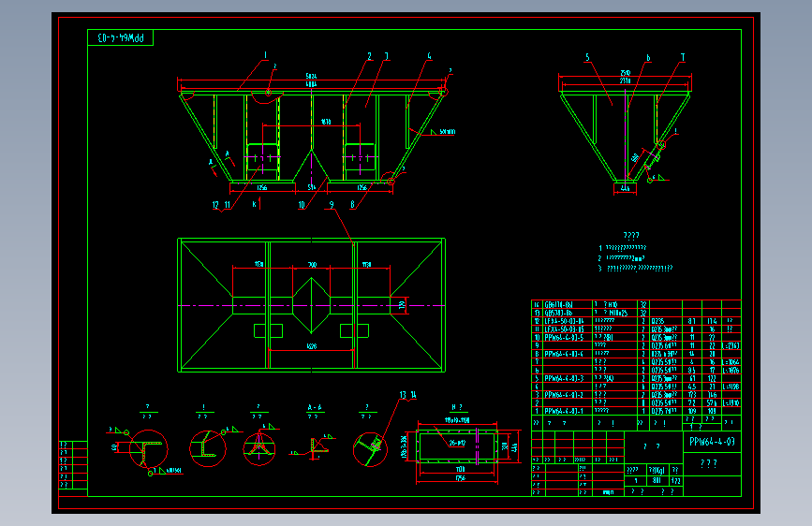This screenshot has width=812, height=526.
Task: Pick the A-A section weld detail drawing
Action: click(314, 446)
